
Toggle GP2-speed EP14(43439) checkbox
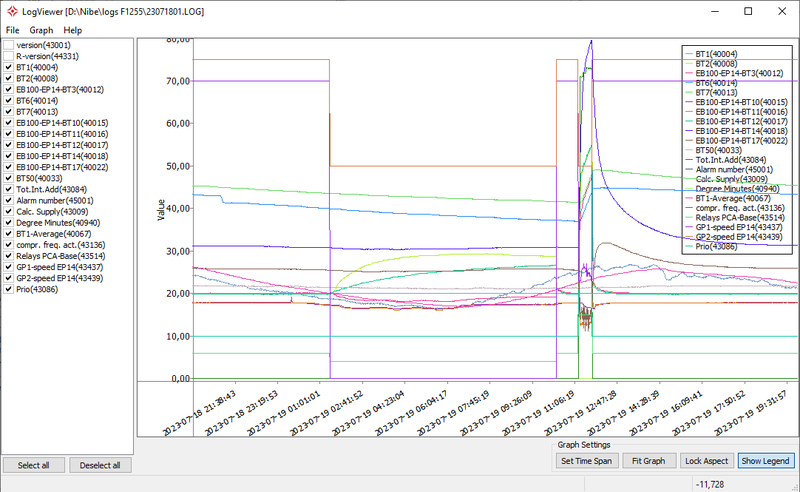(x=8, y=278)
